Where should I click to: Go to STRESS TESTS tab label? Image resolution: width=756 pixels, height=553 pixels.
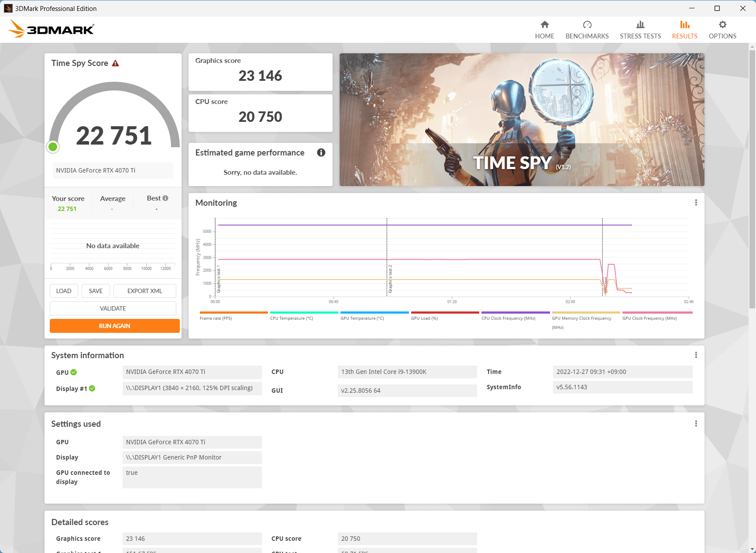(x=640, y=36)
